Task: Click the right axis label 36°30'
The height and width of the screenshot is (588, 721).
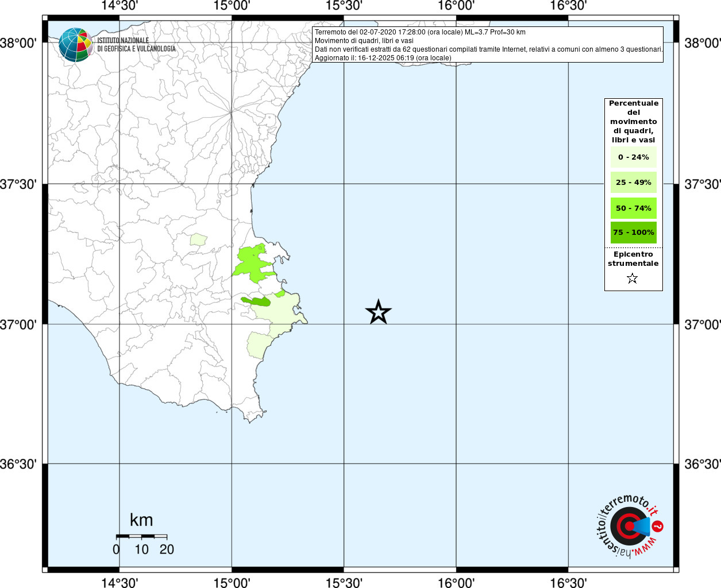Action: 702,464
